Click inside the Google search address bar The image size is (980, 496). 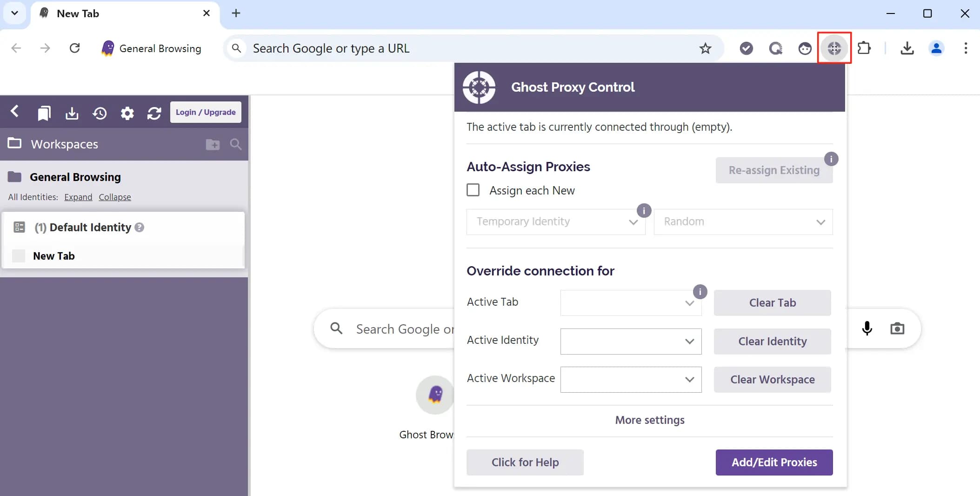tap(419, 48)
